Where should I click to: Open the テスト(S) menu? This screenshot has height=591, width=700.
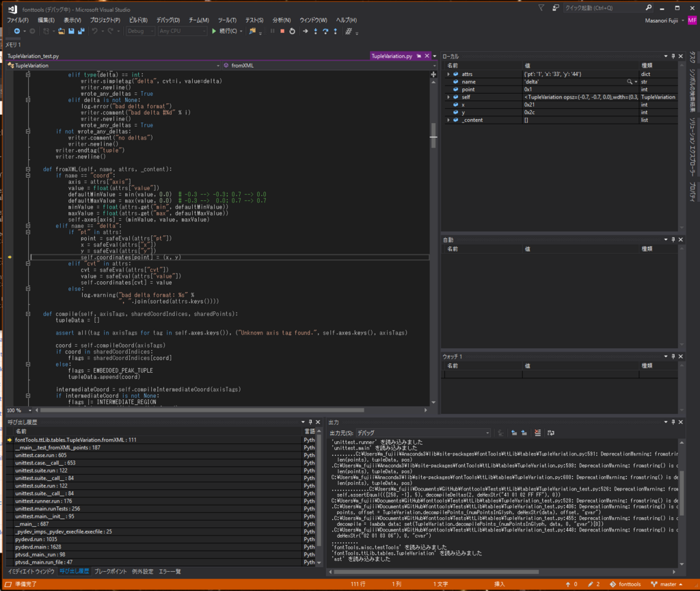tap(254, 20)
